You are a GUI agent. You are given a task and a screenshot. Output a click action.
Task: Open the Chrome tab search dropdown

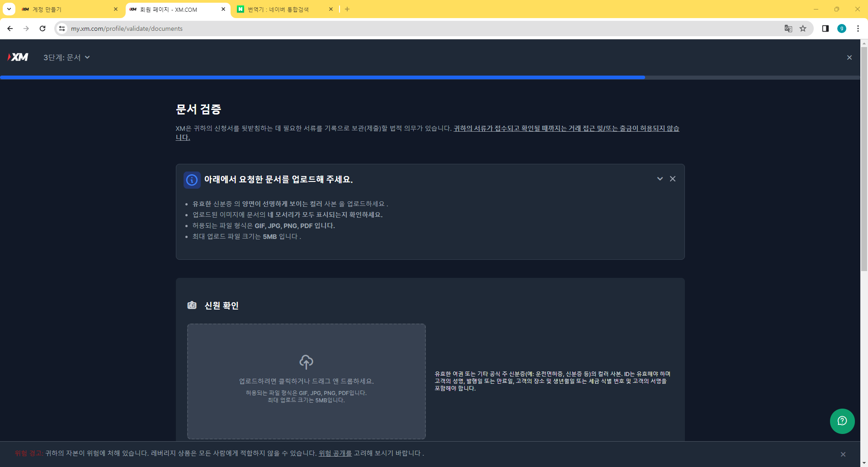(8, 9)
